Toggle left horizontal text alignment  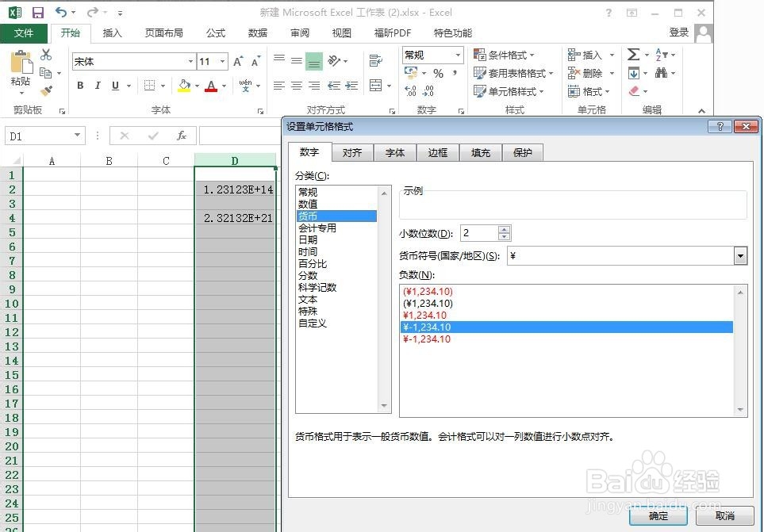(x=279, y=86)
